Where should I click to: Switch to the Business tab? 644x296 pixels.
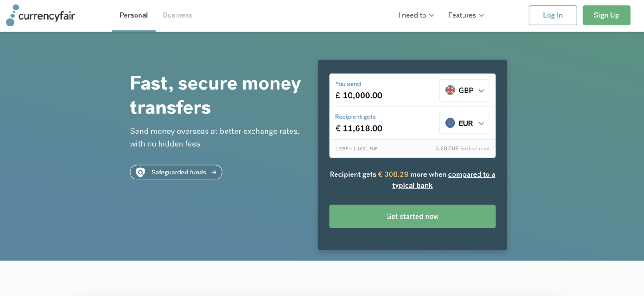[x=177, y=15]
